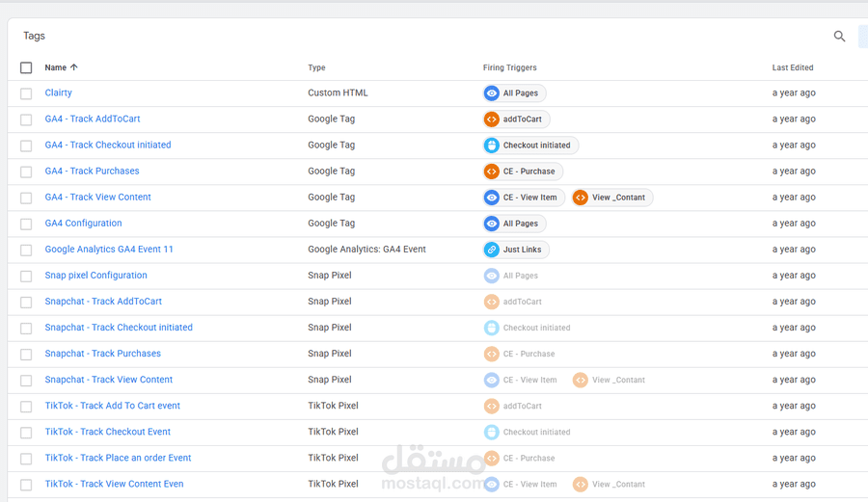This screenshot has width=868, height=502.
Task: Click View _Contant icon in TikTok View Content row
Action: [581, 485]
